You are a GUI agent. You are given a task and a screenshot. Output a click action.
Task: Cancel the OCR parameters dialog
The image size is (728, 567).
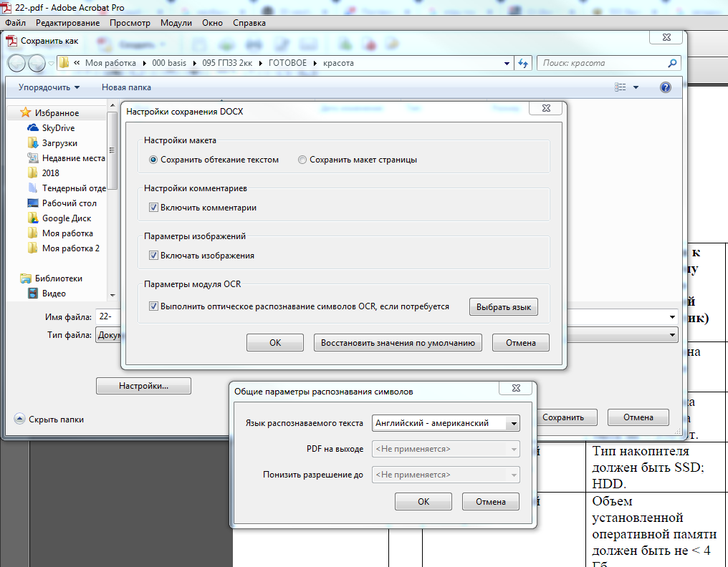pos(491,502)
